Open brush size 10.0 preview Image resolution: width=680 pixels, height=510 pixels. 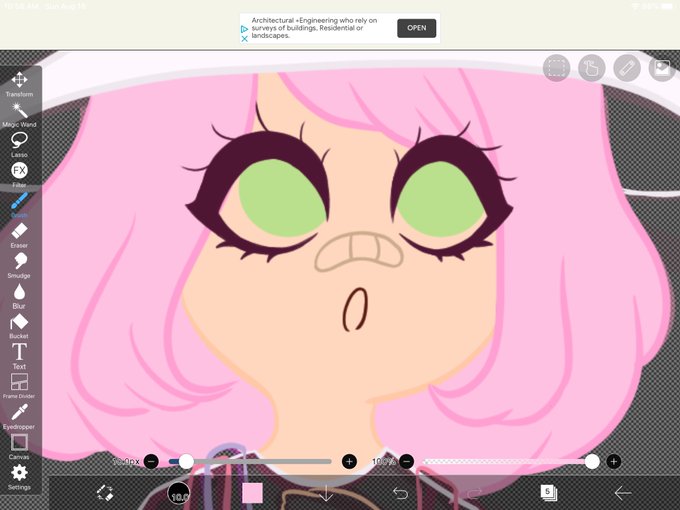179,493
